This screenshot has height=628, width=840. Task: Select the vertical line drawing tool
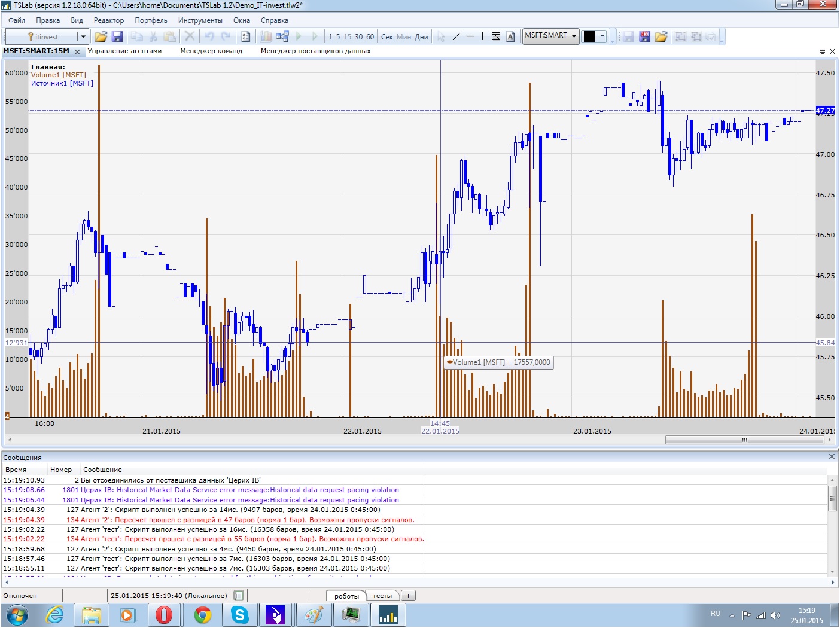[482, 37]
